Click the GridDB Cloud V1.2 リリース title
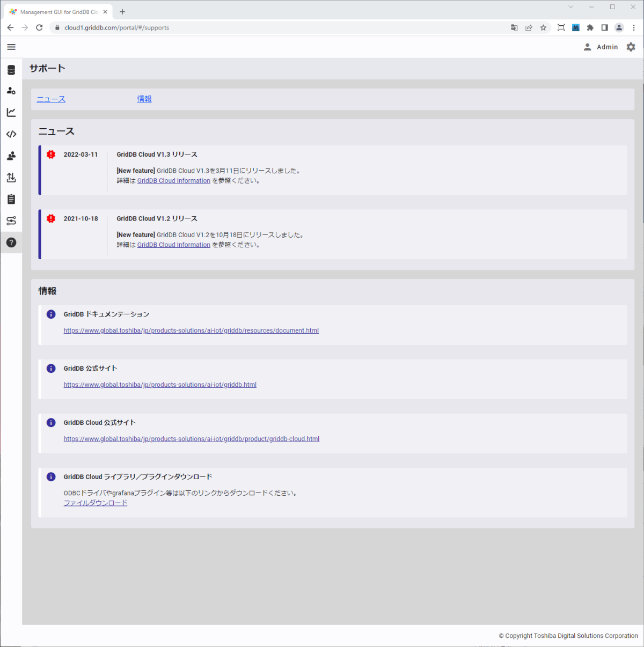This screenshot has height=647, width=644. coord(157,218)
